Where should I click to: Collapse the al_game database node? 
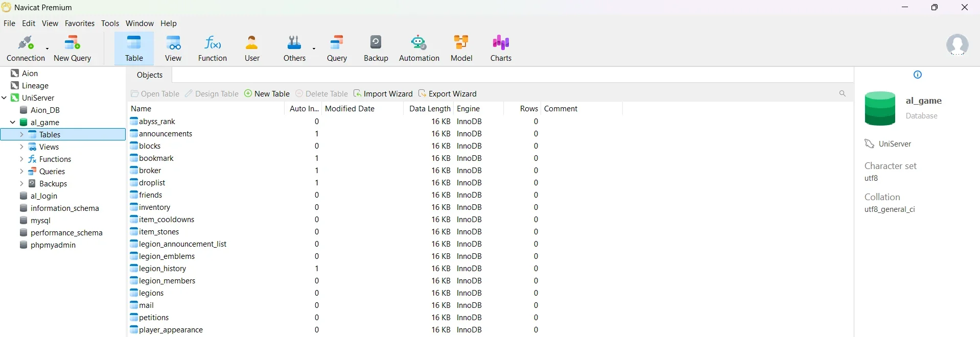coord(13,122)
